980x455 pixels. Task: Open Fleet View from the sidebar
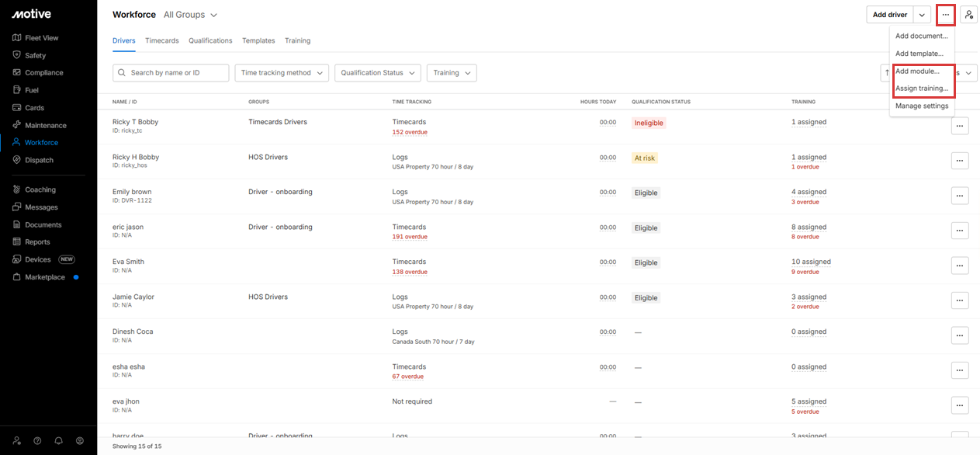click(40, 38)
